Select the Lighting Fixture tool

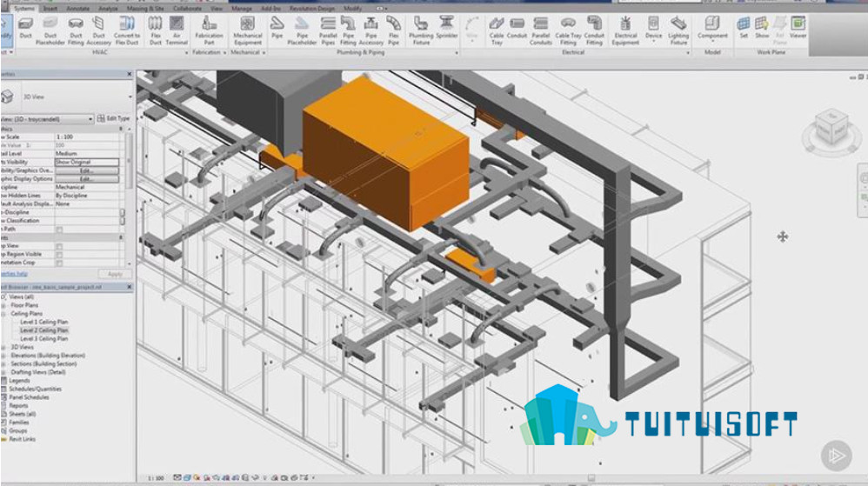(x=678, y=30)
